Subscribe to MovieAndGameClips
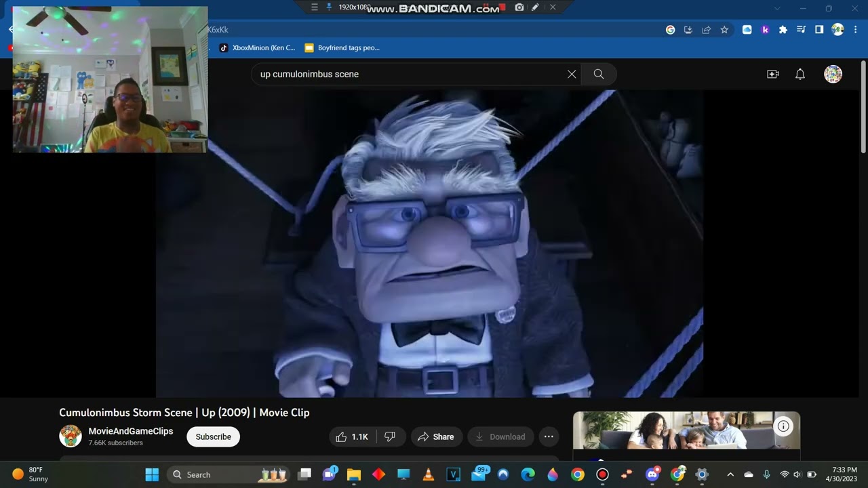Viewport: 868px width, 488px height. pos(213,436)
